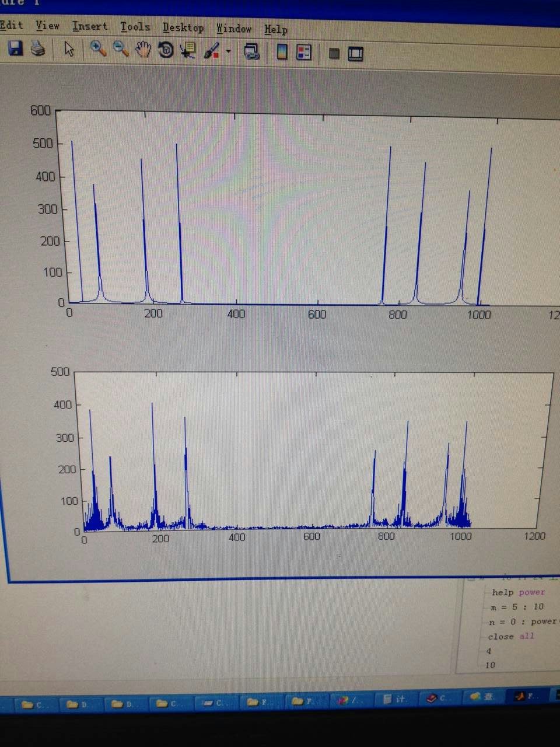Click the Save Figure toolbar icon

point(15,48)
